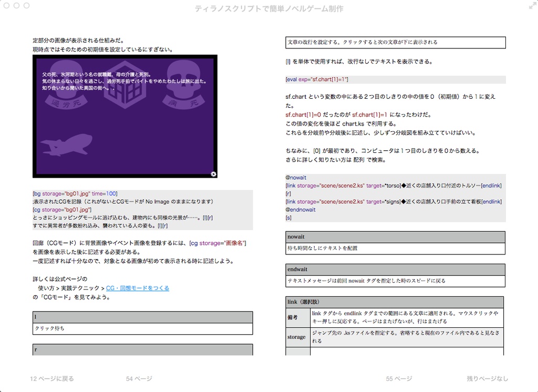Click the 55 ページ page indicator

pyautogui.click(x=399, y=379)
